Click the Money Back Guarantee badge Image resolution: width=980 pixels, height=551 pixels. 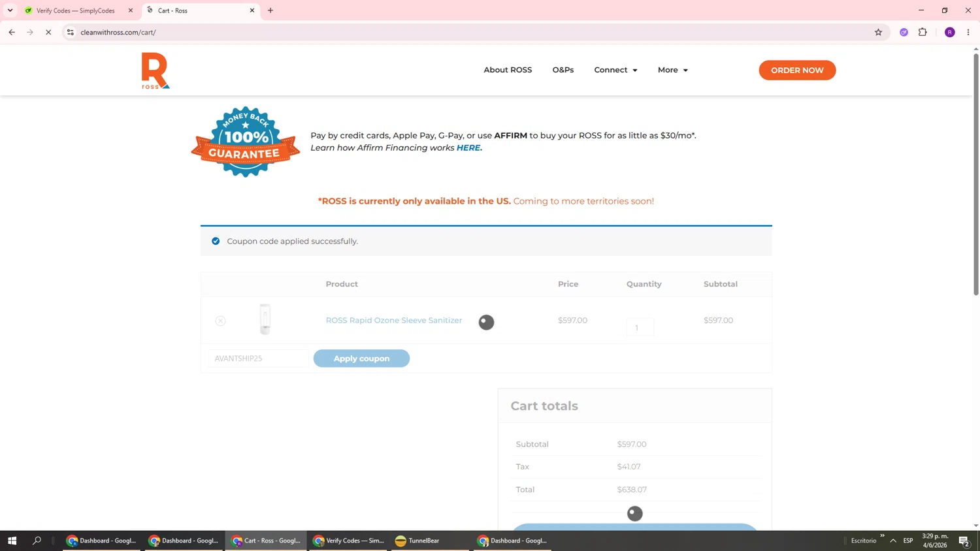click(x=246, y=142)
